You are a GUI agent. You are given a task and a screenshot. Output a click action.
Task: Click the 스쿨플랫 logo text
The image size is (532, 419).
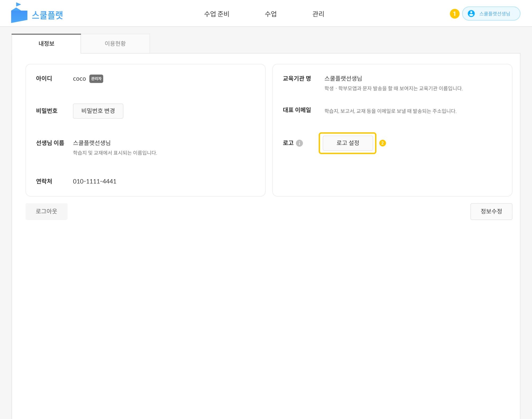pos(47,15)
